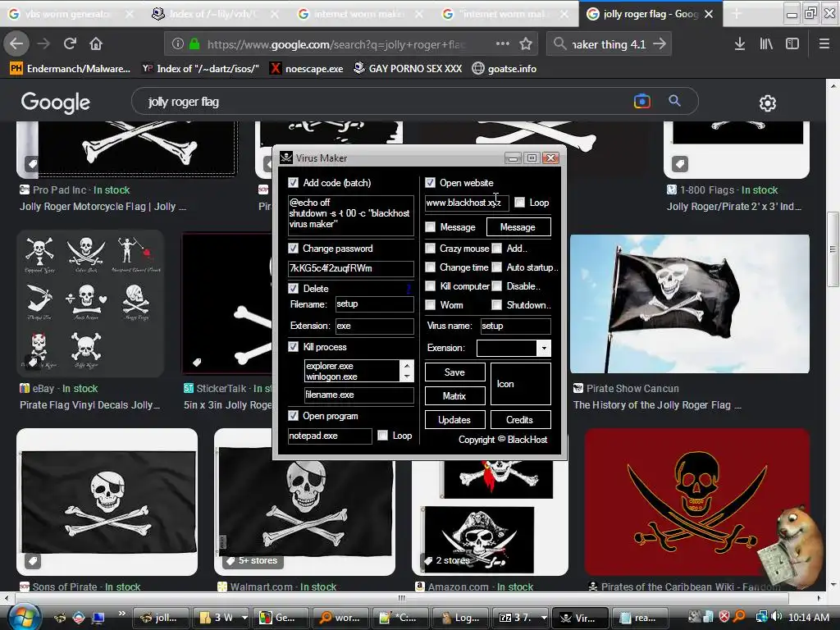This screenshot has width=840, height=630.
Task: Open the page actions three-dots menu
Action: [503, 44]
